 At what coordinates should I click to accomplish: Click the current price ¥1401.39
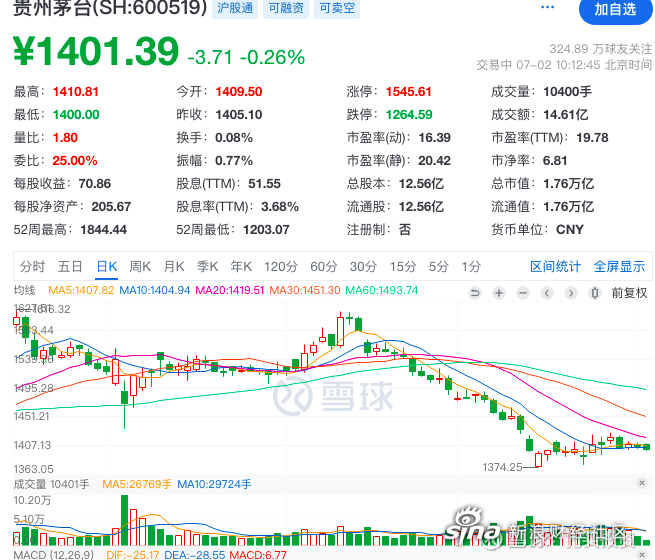pyautogui.click(x=96, y=51)
